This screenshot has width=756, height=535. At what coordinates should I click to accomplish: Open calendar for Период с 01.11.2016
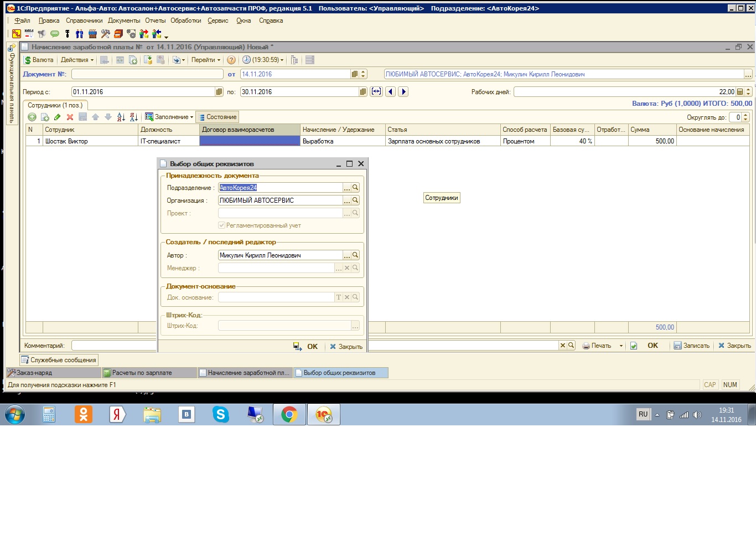pyautogui.click(x=219, y=92)
